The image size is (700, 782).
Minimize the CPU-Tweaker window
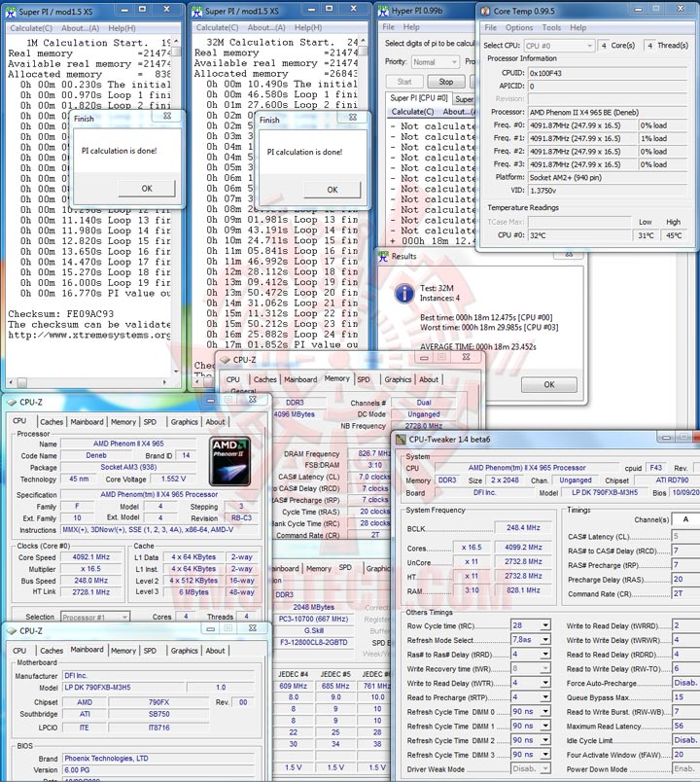click(x=665, y=438)
